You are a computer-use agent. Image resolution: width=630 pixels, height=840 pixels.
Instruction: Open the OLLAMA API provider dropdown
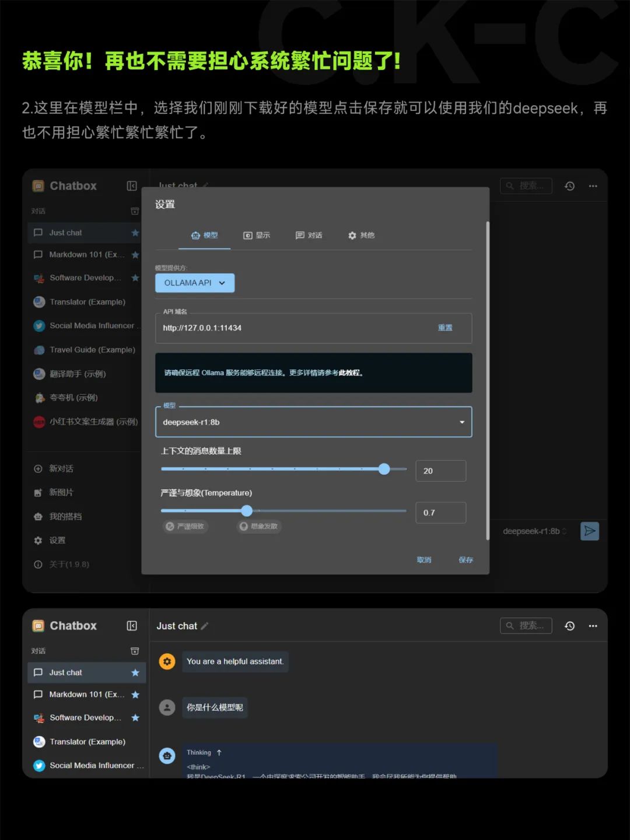coord(195,283)
